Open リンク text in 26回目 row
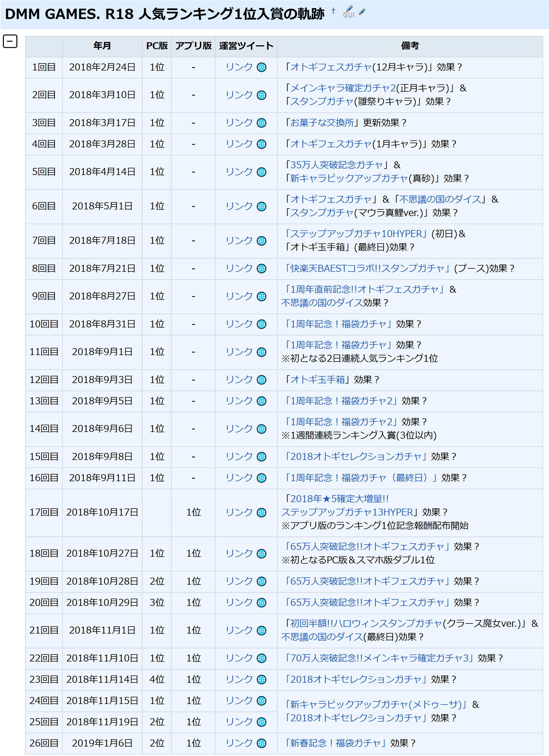 coord(239,743)
